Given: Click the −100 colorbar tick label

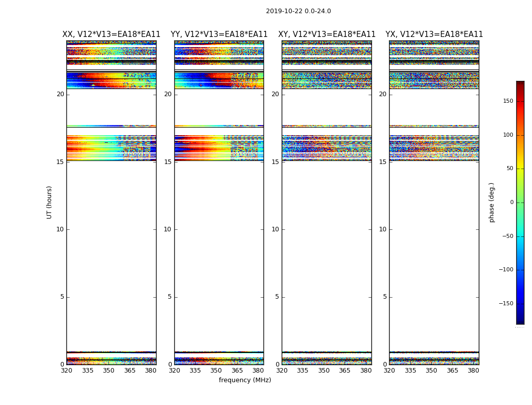Looking at the screenshot, I should (506, 269).
